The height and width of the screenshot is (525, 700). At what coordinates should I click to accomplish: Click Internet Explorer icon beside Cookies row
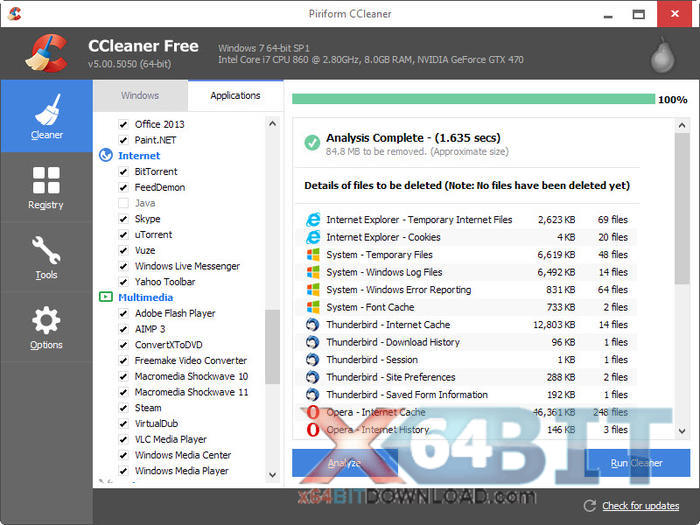(313, 237)
